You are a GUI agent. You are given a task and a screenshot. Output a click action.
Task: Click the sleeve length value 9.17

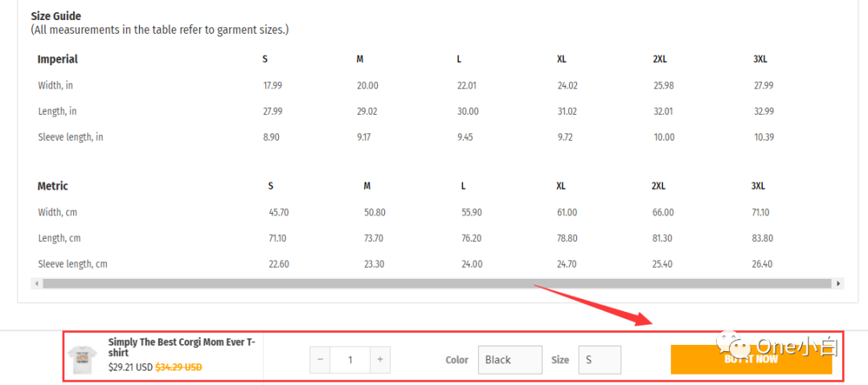pyautogui.click(x=364, y=137)
